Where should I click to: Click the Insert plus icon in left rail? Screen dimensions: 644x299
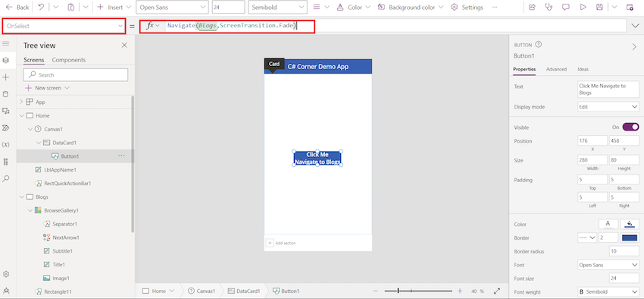[x=6, y=77]
